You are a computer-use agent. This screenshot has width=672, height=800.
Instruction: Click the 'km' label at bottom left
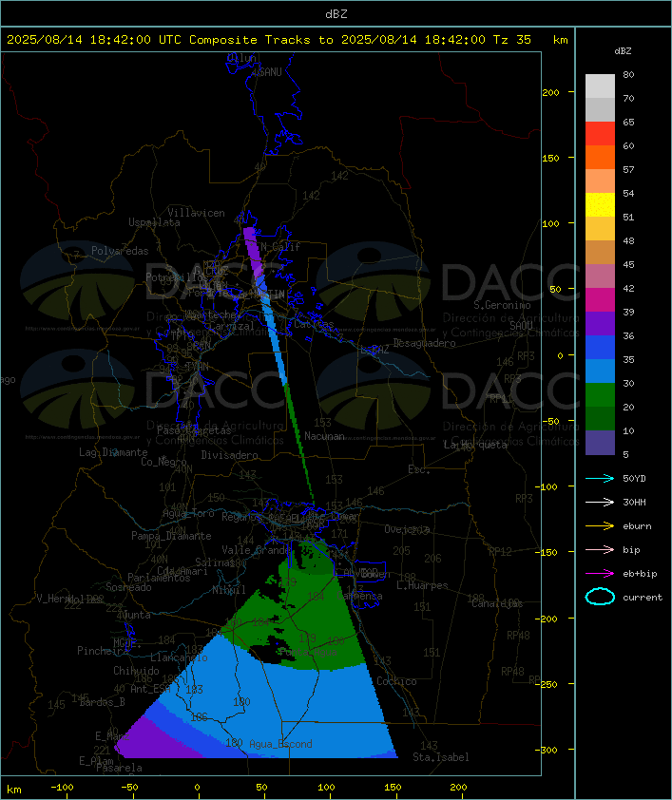[x=14, y=790]
